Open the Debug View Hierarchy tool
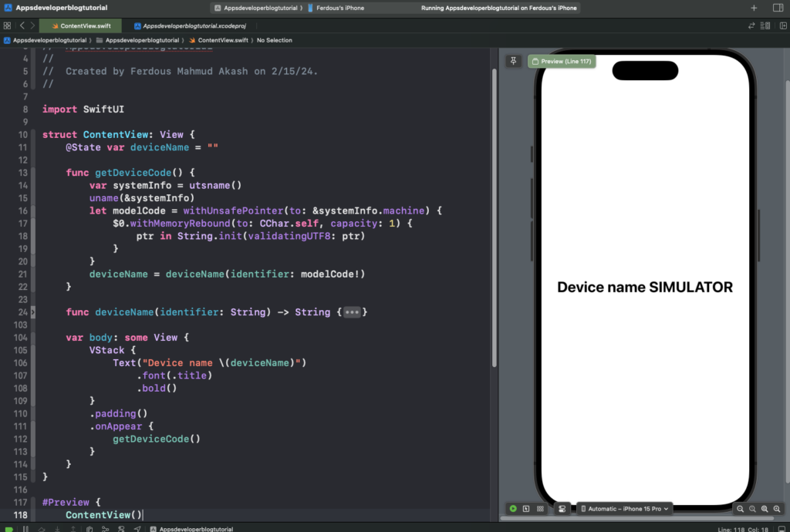Screen dimensions: 790x532 pyautogui.click(x=89, y=528)
